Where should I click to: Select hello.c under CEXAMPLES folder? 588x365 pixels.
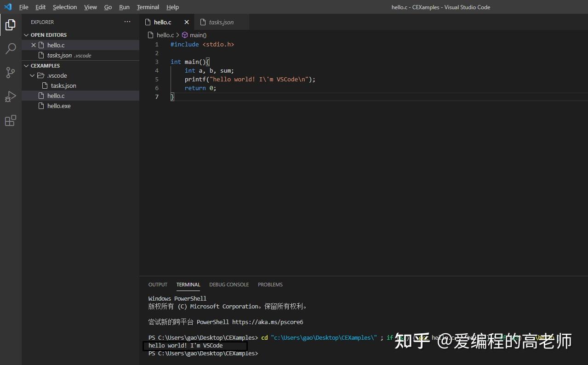pos(80,96)
